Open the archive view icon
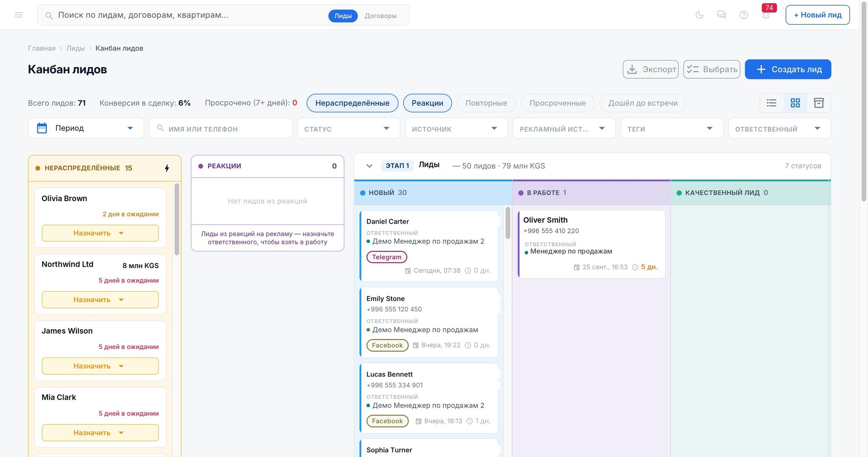Screen dimensions: 868x457 [819, 103]
